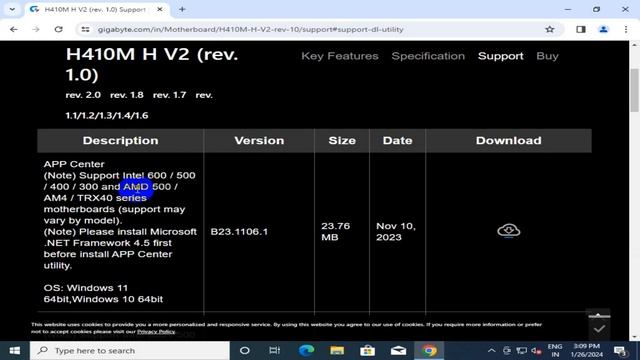
Task: Switch to rev. 1.8 of the board
Action: pos(127,95)
